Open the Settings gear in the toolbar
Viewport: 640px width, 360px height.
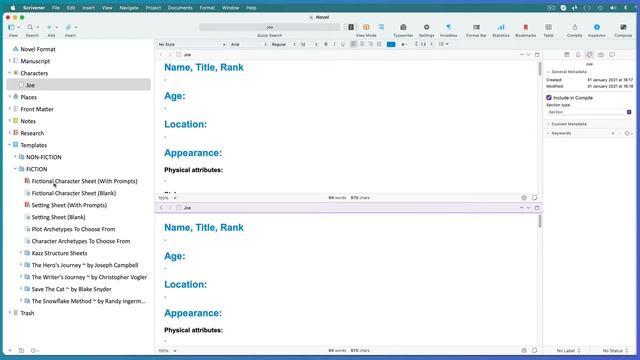(x=426, y=27)
